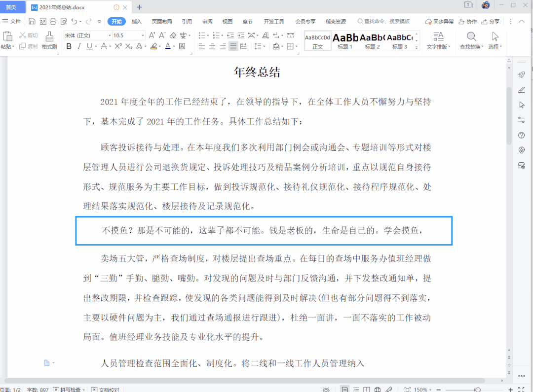Viewport: 533px width, 392px height.
Task: Toggle bold formatting
Action: point(69,45)
